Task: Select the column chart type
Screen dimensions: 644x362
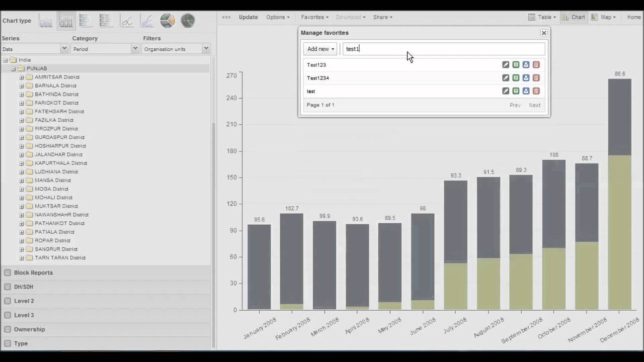Action: pyautogui.click(x=46, y=21)
